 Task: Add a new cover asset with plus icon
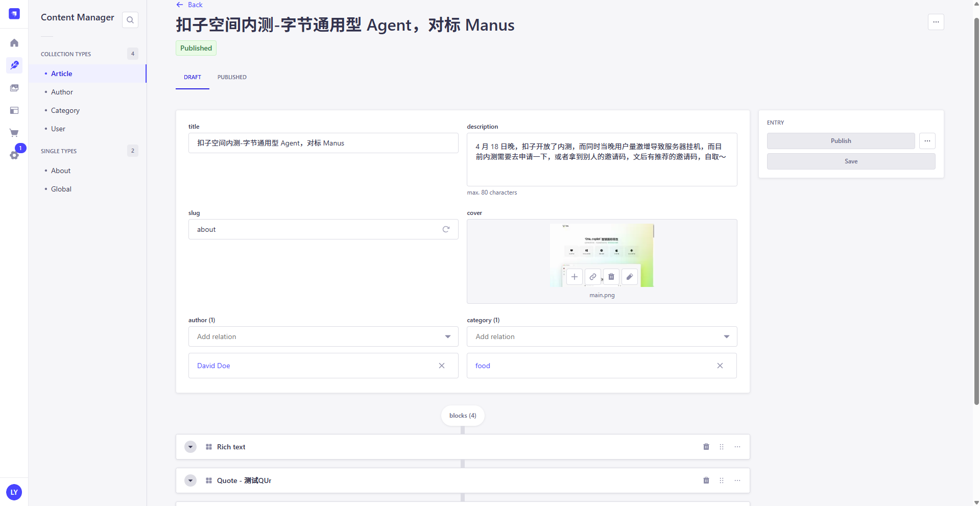point(575,277)
